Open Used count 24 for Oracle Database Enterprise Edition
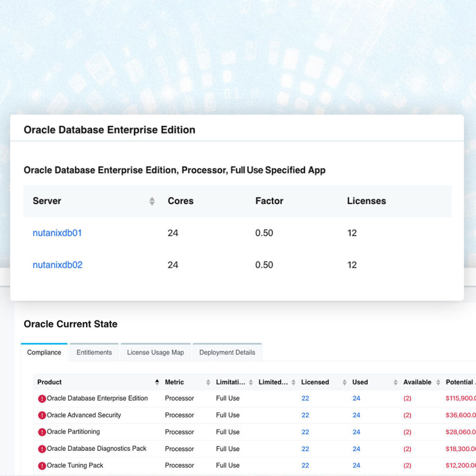Screen dimensions: 476x476 point(356,398)
